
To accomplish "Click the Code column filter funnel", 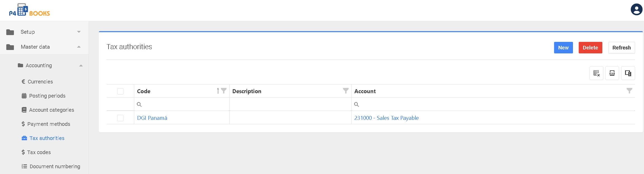I will [x=224, y=91].
